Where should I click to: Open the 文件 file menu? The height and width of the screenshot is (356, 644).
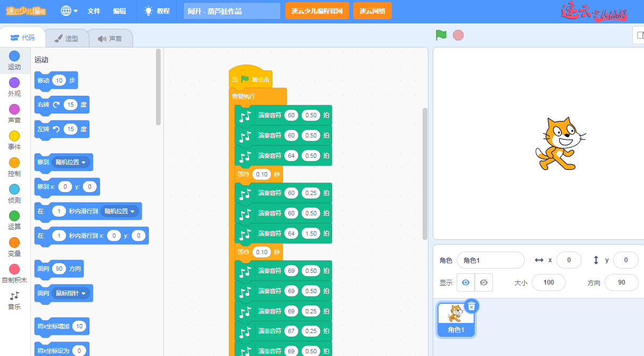click(94, 11)
